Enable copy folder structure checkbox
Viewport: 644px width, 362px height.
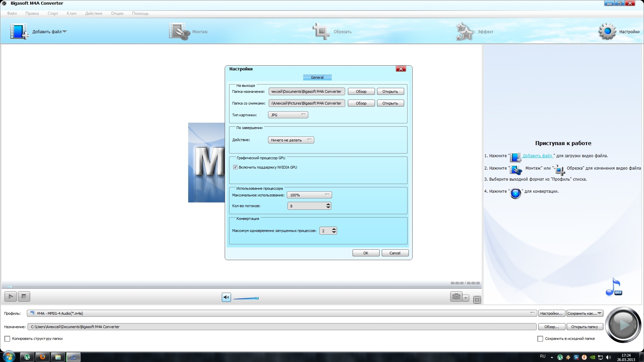pyautogui.click(x=7, y=339)
